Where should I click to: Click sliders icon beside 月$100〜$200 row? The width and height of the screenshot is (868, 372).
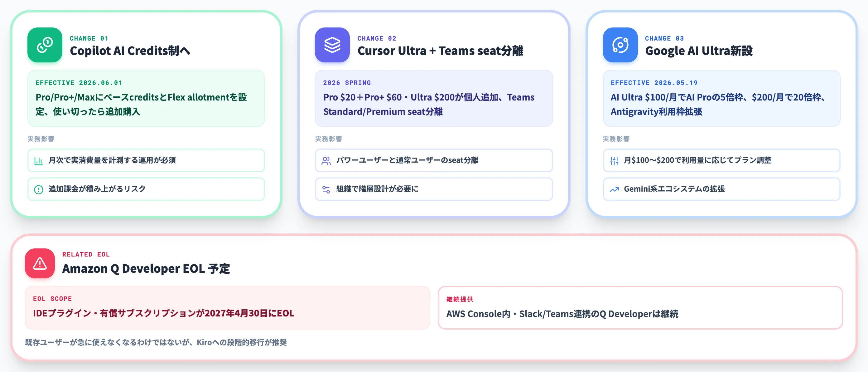[x=614, y=161]
